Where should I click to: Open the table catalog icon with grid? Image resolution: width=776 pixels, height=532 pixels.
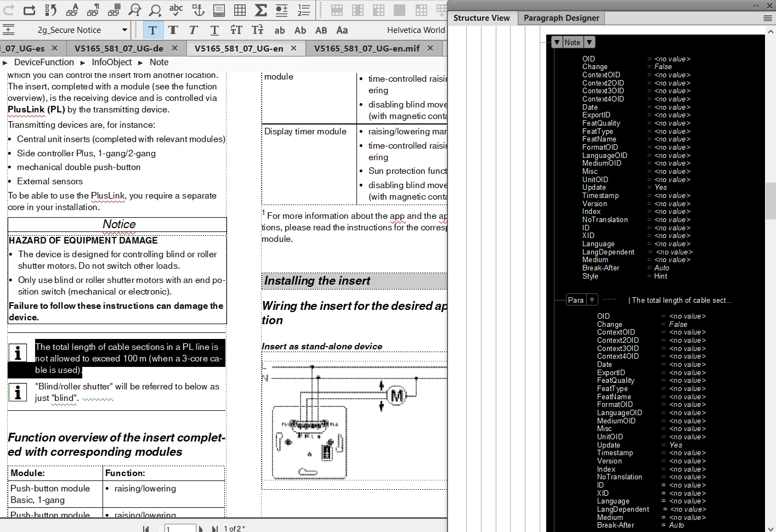coord(114,9)
